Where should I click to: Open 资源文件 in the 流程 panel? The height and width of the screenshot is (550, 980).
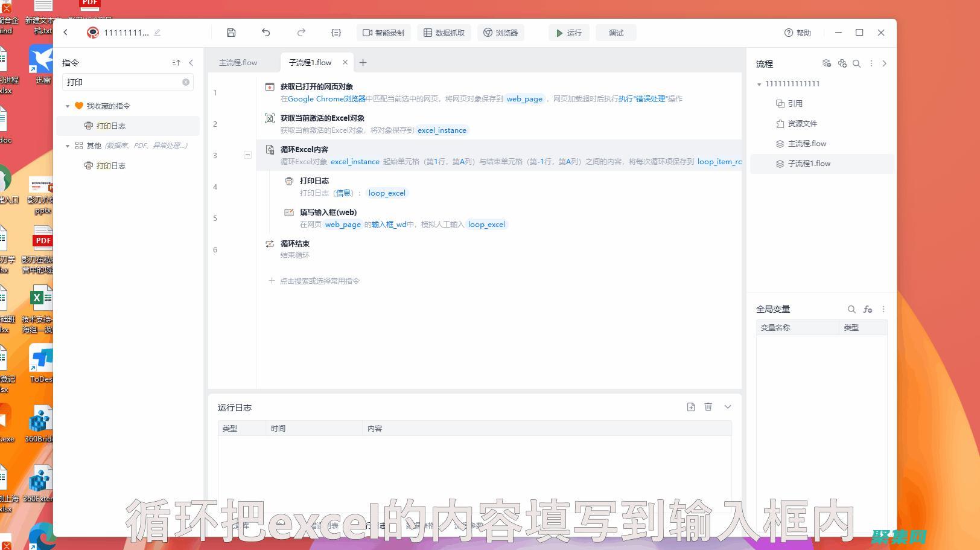[801, 123]
